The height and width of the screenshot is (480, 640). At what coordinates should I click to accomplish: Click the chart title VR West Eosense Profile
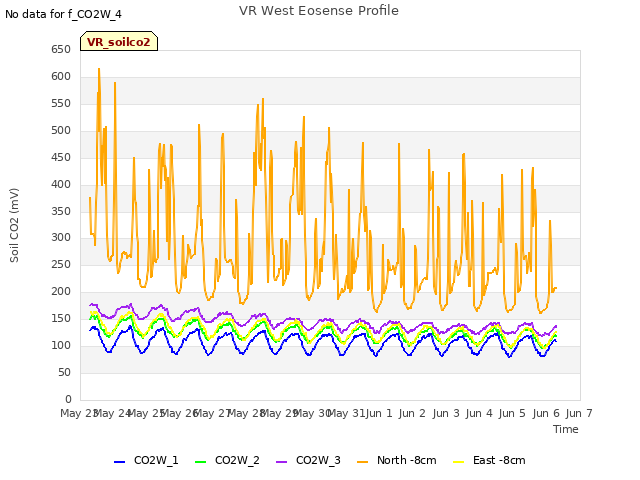319,11
